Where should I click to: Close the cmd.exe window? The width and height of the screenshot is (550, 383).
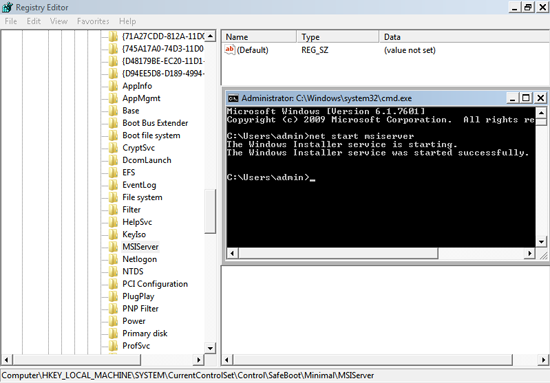(541, 98)
